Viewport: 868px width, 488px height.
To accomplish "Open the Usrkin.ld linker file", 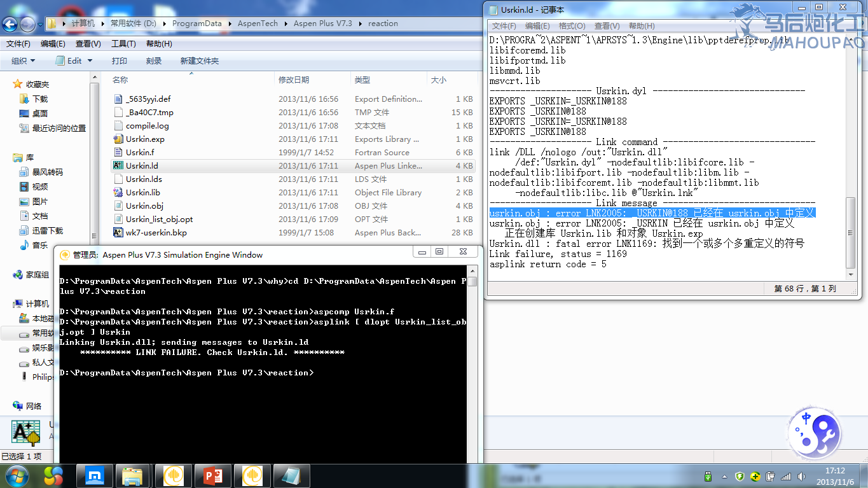I will click(141, 165).
